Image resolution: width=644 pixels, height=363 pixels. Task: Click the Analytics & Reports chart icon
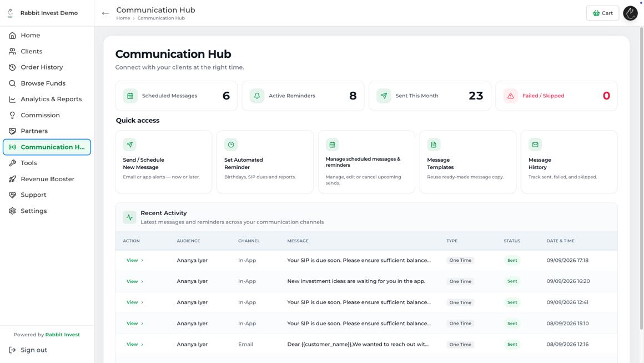(x=12, y=99)
